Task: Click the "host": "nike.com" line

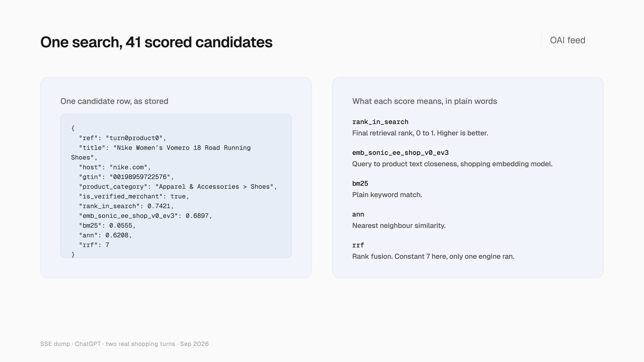Action: click(x=115, y=167)
